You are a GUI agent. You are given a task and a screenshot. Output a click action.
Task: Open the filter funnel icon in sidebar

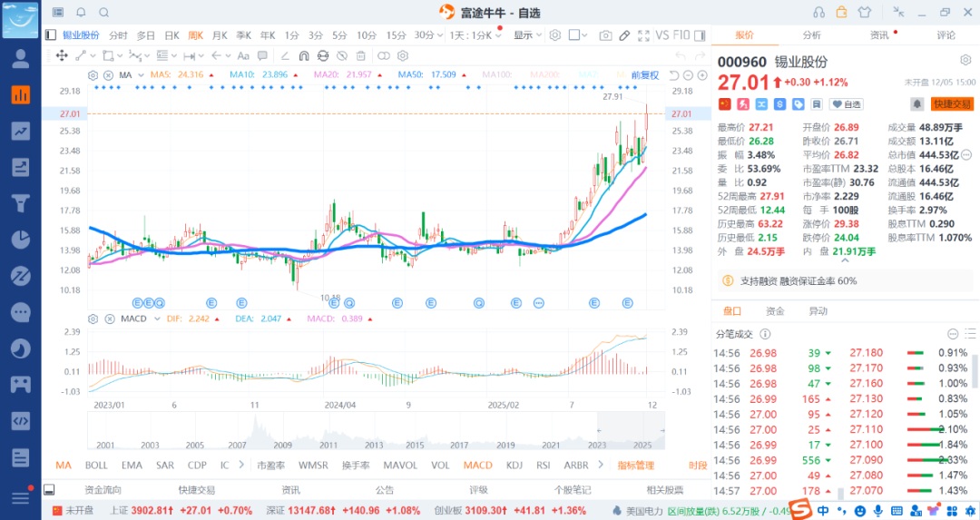21,203
